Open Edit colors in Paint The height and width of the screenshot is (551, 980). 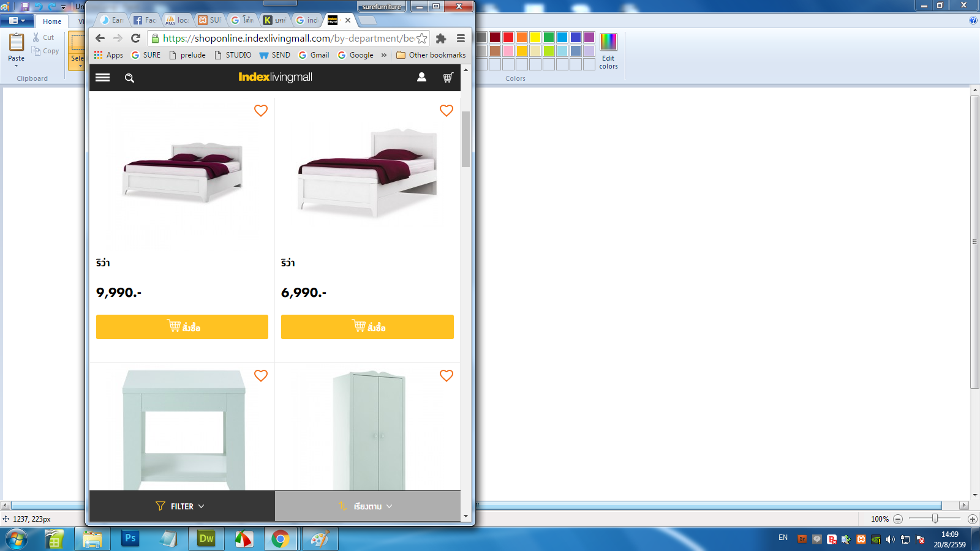[608, 51]
